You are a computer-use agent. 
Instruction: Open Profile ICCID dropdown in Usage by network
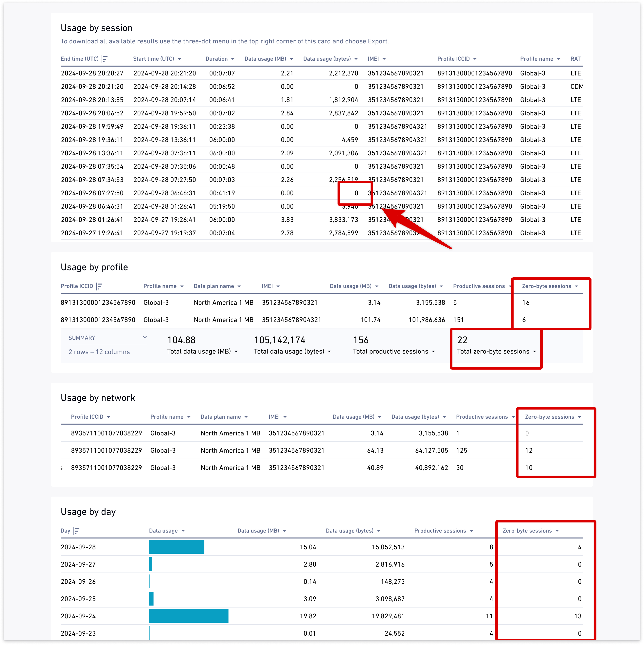[x=108, y=417]
